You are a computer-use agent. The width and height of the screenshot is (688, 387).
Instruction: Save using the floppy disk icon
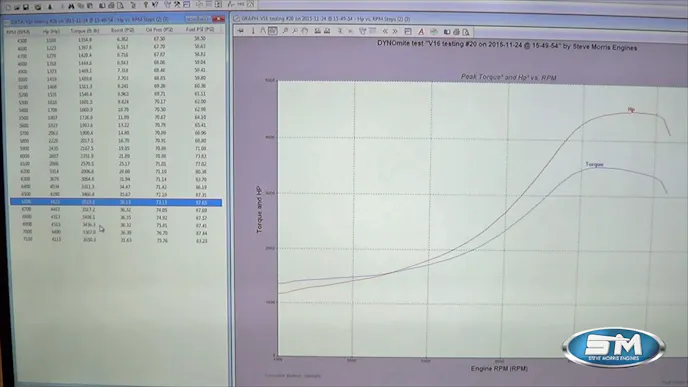[26, 7]
